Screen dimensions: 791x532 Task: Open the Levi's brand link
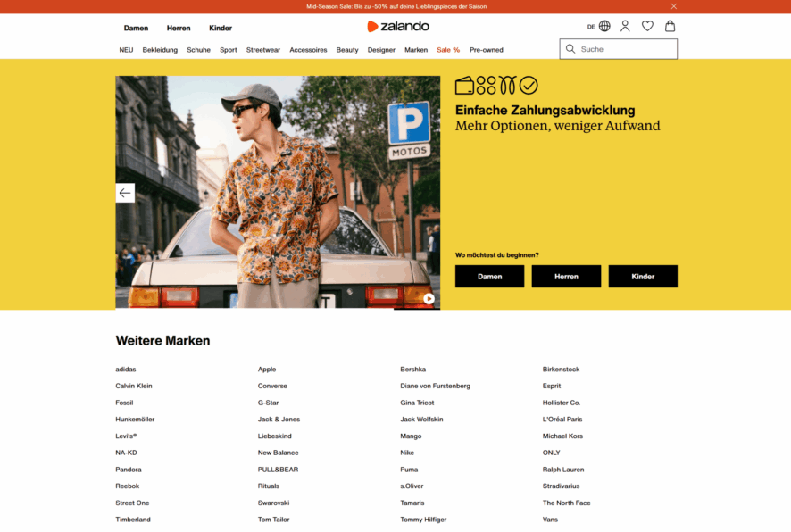126,436
